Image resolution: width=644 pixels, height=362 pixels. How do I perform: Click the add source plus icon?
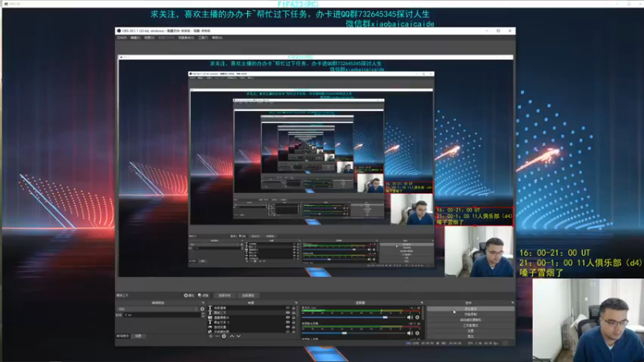tap(211, 336)
